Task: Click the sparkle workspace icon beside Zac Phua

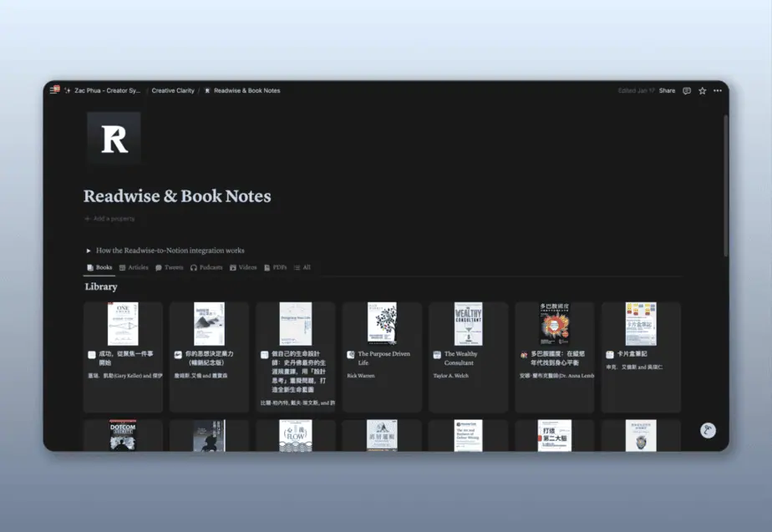Action: [68, 90]
